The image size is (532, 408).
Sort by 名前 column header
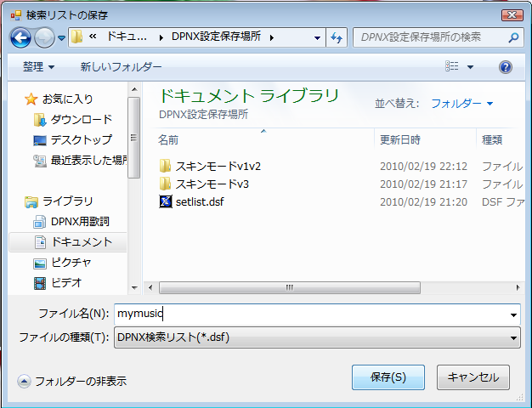coord(168,140)
